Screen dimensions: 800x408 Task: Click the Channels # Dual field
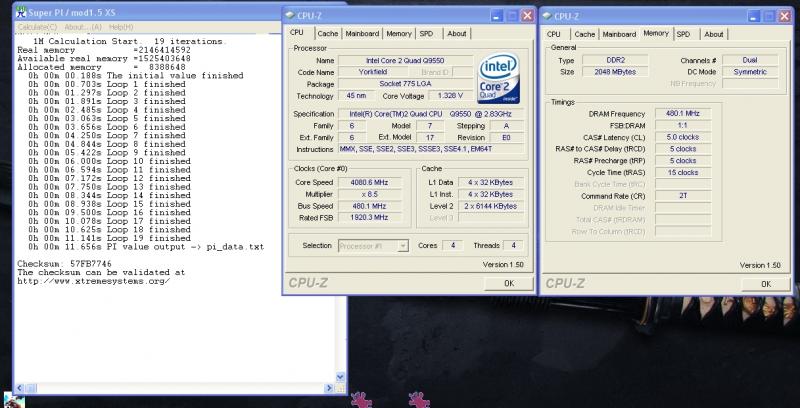[x=750, y=60]
